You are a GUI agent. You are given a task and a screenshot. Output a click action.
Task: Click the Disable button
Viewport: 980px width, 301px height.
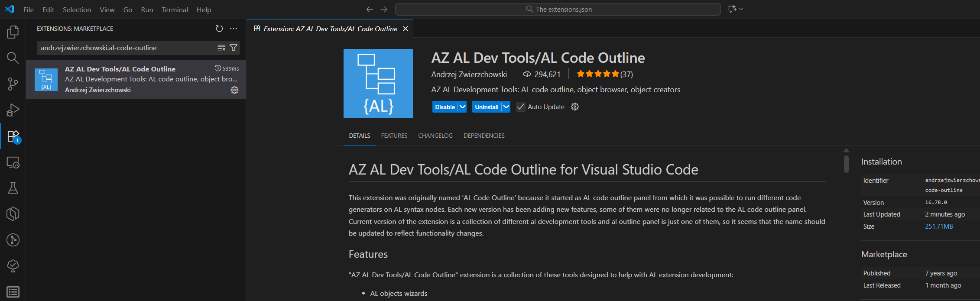(x=445, y=107)
